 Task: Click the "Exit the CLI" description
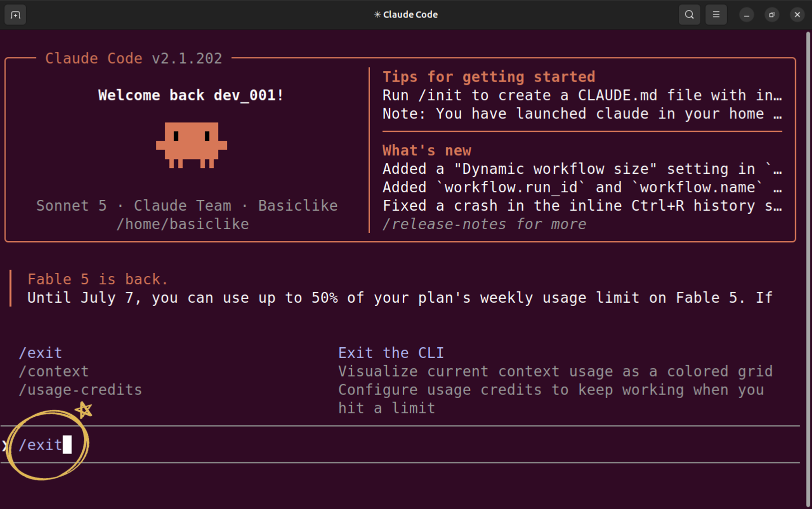click(x=391, y=353)
